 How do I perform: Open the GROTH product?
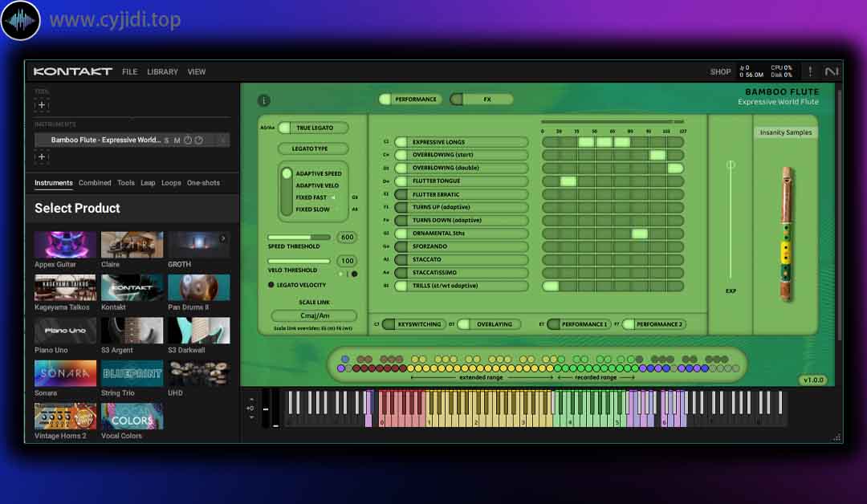[x=198, y=245]
